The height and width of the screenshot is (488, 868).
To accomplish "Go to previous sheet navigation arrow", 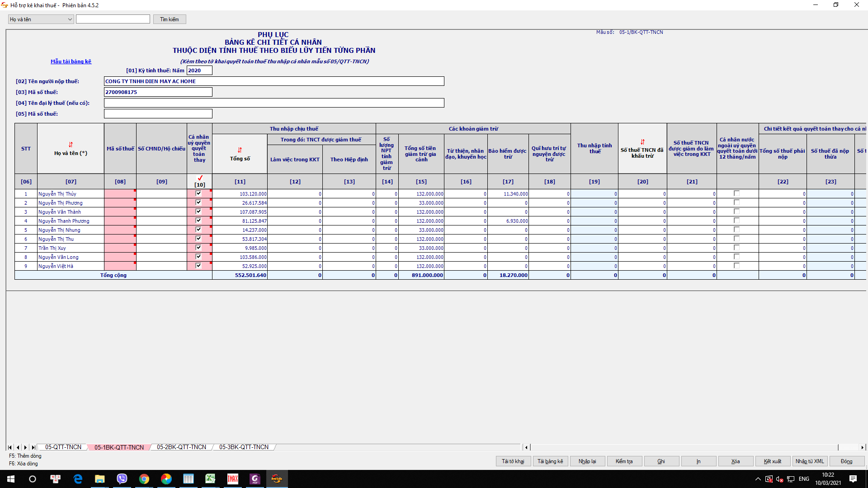I will [x=18, y=447].
